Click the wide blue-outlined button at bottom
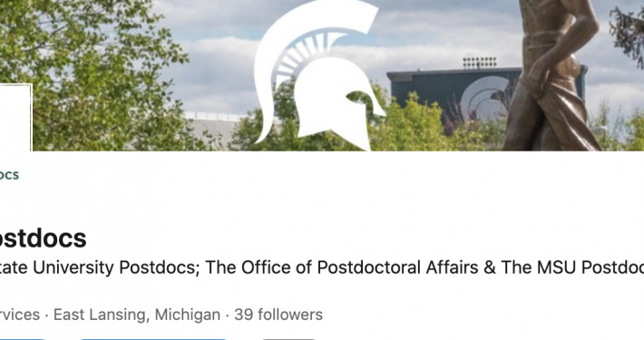This screenshot has height=340, width=644. coord(153,339)
